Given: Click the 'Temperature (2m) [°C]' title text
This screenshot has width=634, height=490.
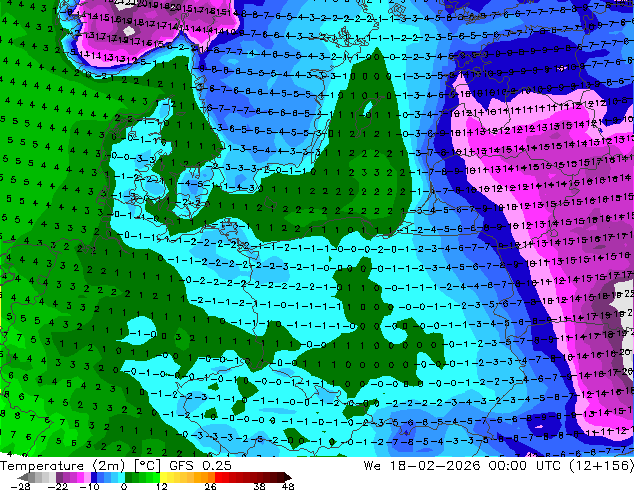Looking at the screenshot, I should (80, 466).
